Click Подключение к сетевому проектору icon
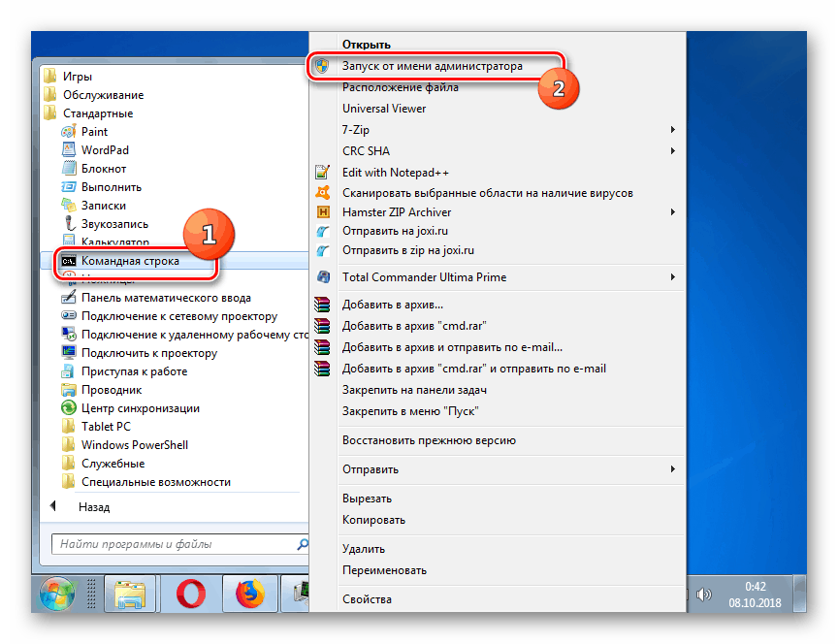 pyautogui.click(x=69, y=316)
